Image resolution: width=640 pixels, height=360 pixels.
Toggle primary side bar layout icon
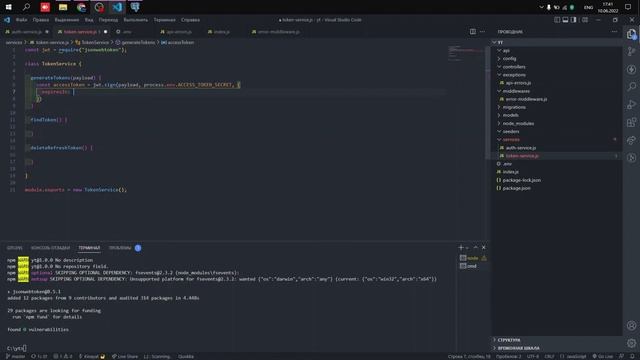tap(557, 20)
